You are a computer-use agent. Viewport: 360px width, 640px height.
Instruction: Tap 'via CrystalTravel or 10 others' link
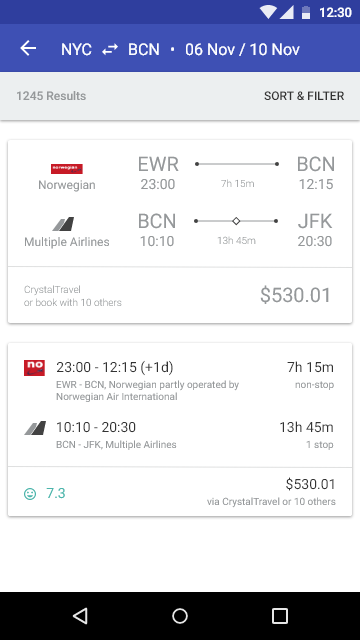(x=271, y=502)
